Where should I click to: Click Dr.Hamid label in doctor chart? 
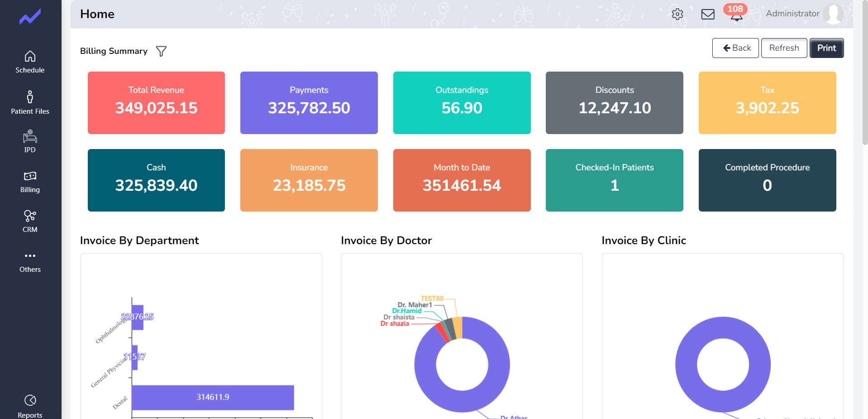pos(407,311)
